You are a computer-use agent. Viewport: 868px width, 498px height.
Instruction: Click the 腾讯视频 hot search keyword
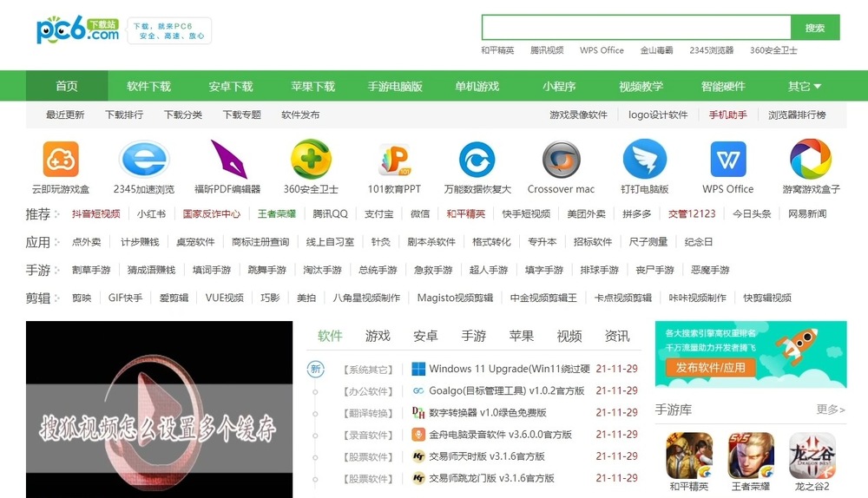(x=547, y=50)
